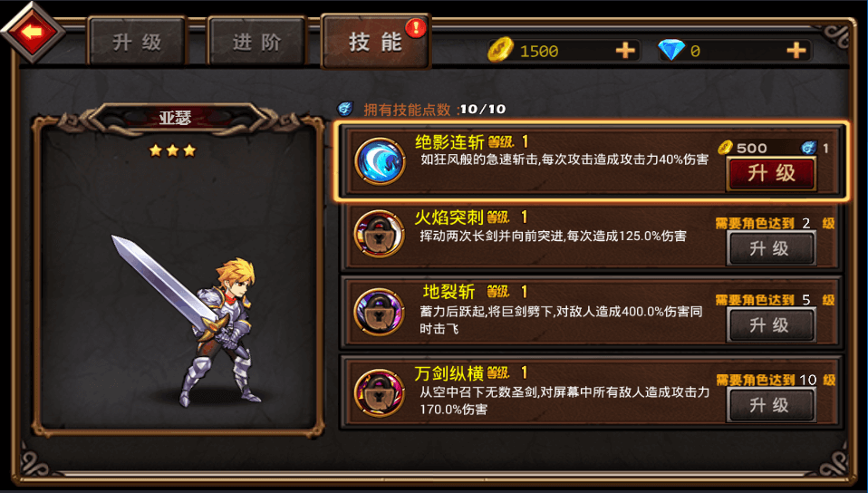Add diamonds with the plus button

(x=796, y=51)
